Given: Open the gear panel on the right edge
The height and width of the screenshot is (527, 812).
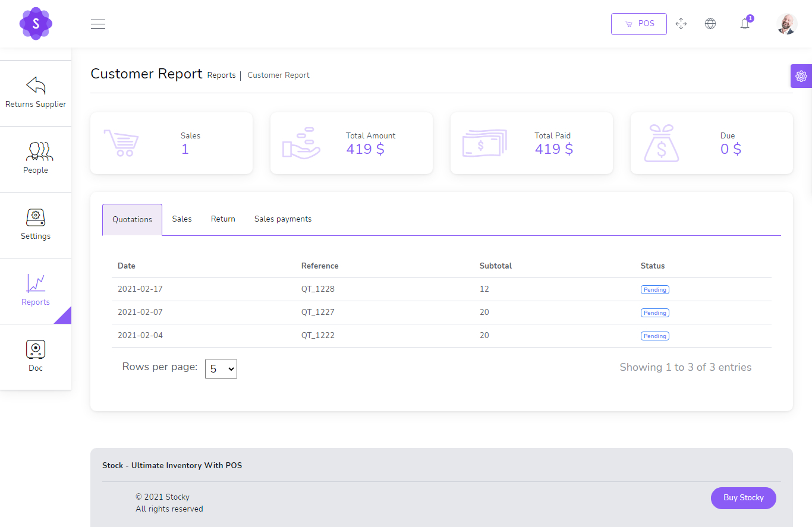Looking at the screenshot, I should [x=801, y=76].
